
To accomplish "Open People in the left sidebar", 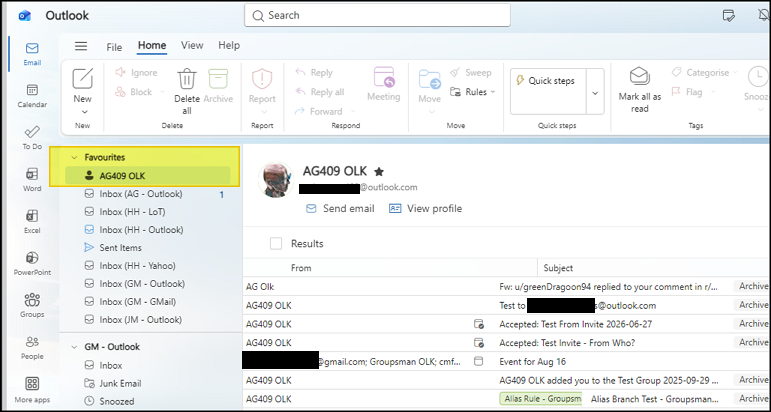I will 32,347.
